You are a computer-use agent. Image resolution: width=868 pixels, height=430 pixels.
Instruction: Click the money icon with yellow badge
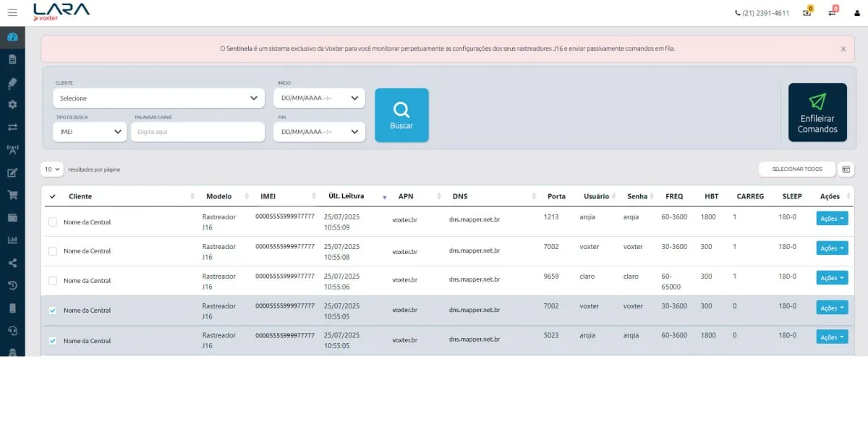pyautogui.click(x=807, y=12)
